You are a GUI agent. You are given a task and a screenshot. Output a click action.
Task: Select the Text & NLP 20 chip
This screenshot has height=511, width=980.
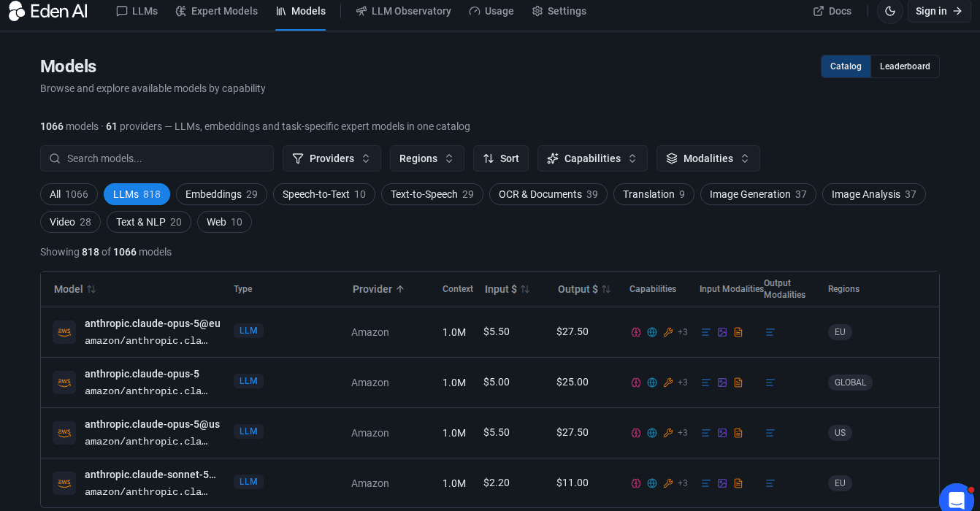149,222
